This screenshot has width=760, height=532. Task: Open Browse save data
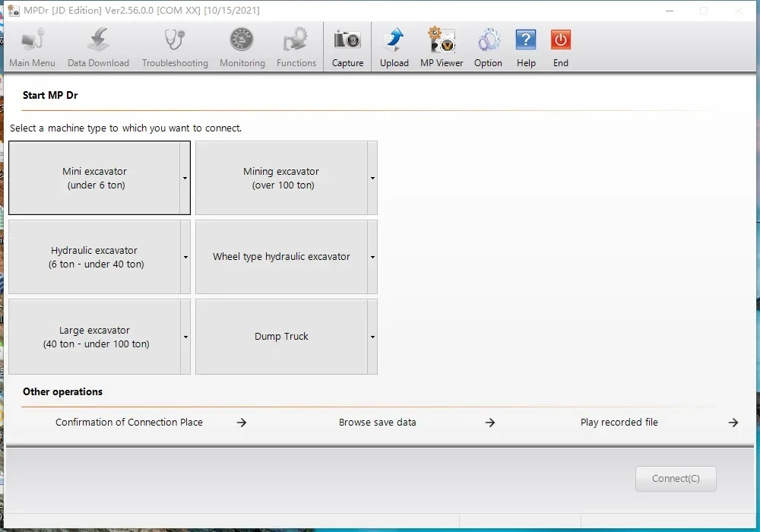coord(378,422)
